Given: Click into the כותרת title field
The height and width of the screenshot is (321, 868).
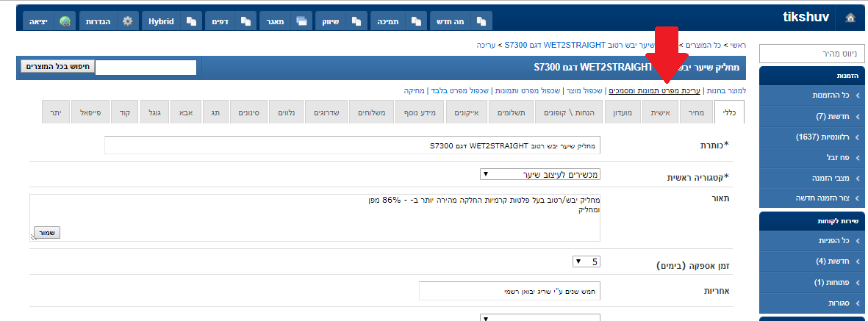Looking at the screenshot, I should (x=352, y=145).
